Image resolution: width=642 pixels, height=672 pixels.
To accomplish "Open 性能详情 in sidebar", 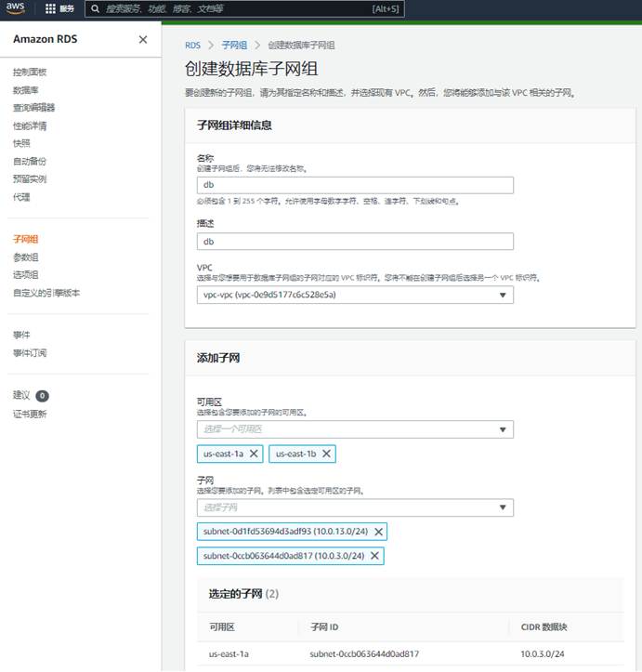I will (x=30, y=125).
